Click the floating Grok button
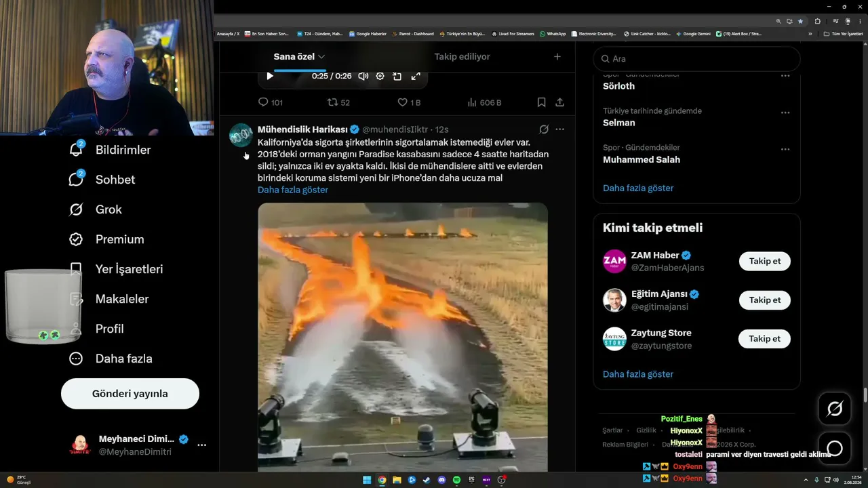Viewport: 868px width, 488px height. click(x=835, y=409)
